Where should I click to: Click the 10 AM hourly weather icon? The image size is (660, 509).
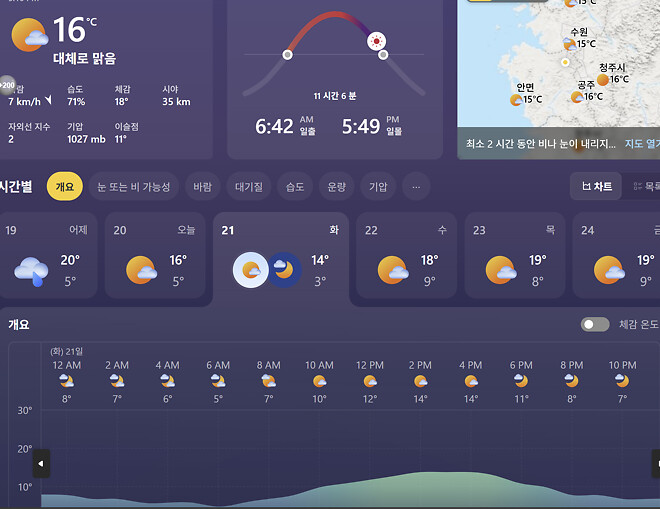click(319, 381)
